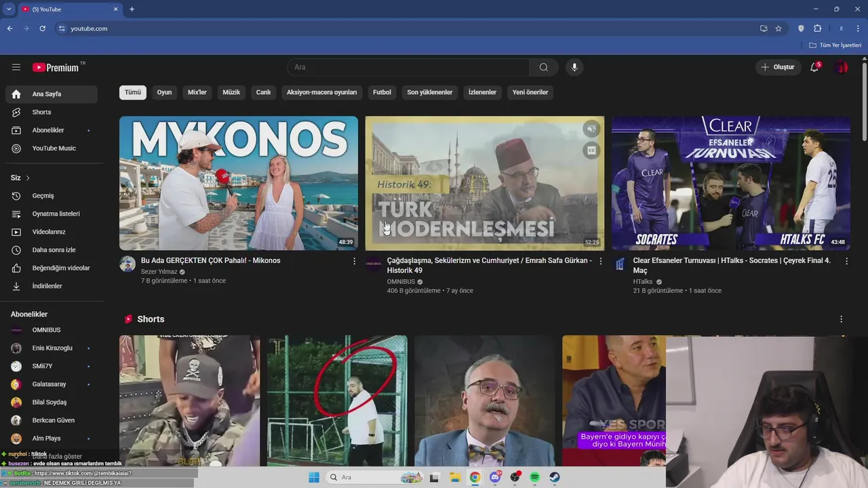Open a new Chrome tab
This screenshot has height=488, width=868.
point(132,9)
